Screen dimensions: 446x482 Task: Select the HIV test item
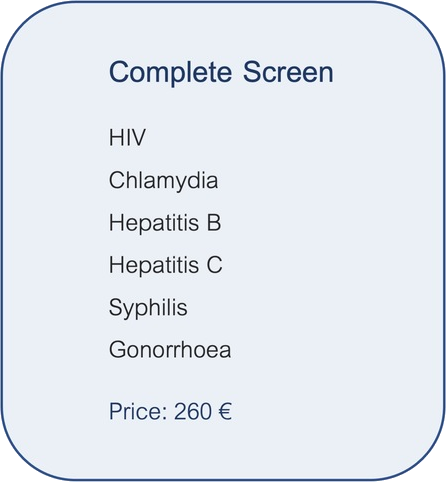pyautogui.click(x=127, y=137)
